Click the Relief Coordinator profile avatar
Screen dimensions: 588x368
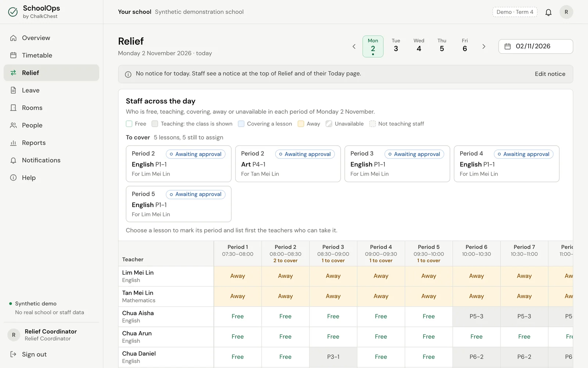(14, 335)
